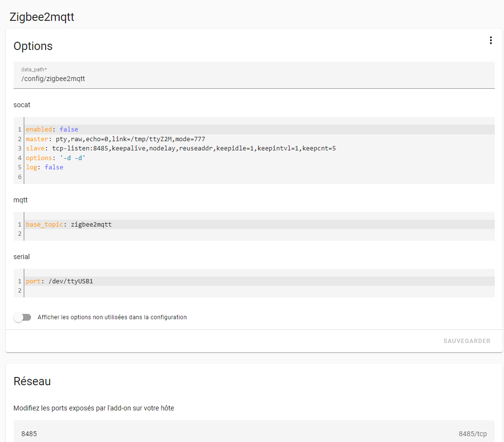The height and width of the screenshot is (442, 504).
Task: Click the socat 'slave: tcp-listen:8485' line
Action: click(x=180, y=148)
